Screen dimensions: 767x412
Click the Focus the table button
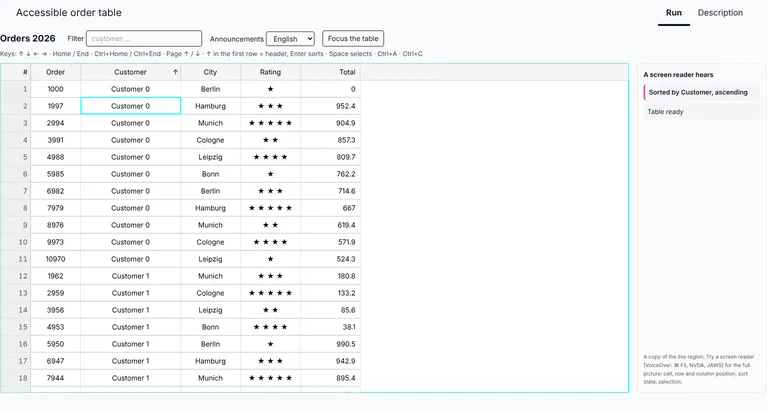coord(353,39)
